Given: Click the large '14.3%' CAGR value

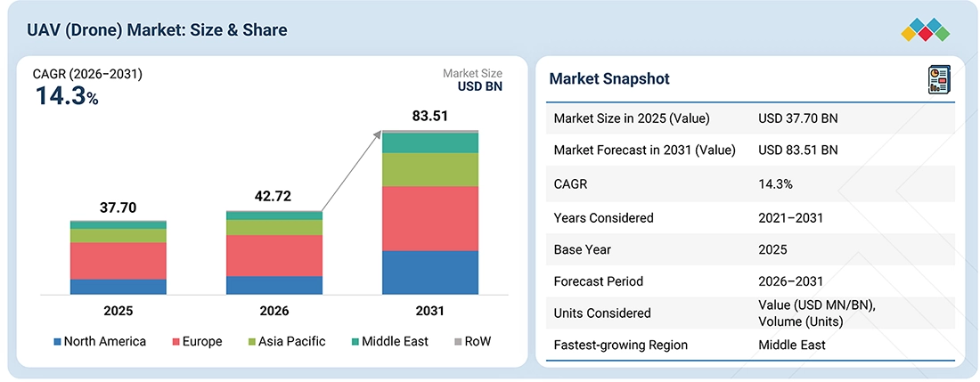Looking at the screenshot, I should coord(66,96).
